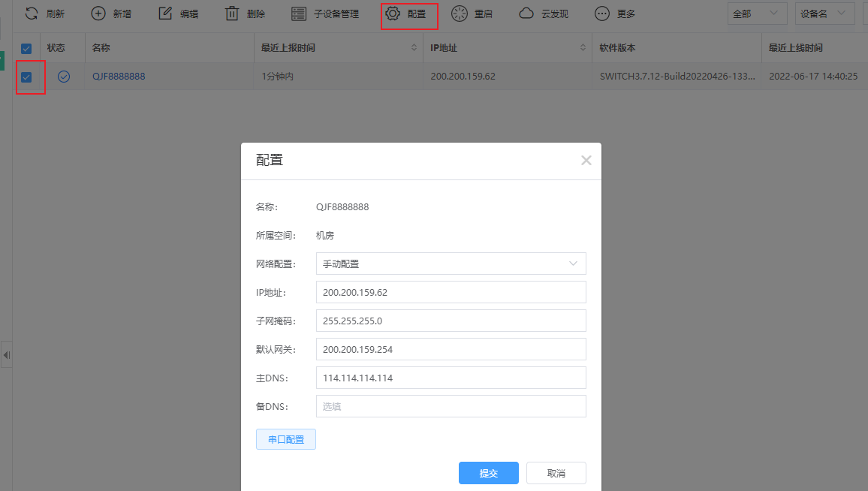Screen dimensions: 868x491
Task: Click the online status icon for QJF8888888
Action: pyautogui.click(x=64, y=77)
